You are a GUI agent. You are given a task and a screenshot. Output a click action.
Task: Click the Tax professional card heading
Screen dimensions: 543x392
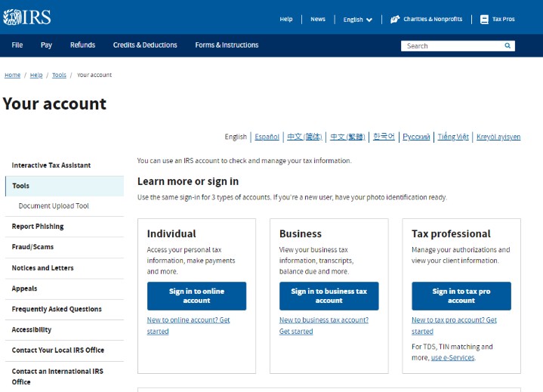click(451, 233)
